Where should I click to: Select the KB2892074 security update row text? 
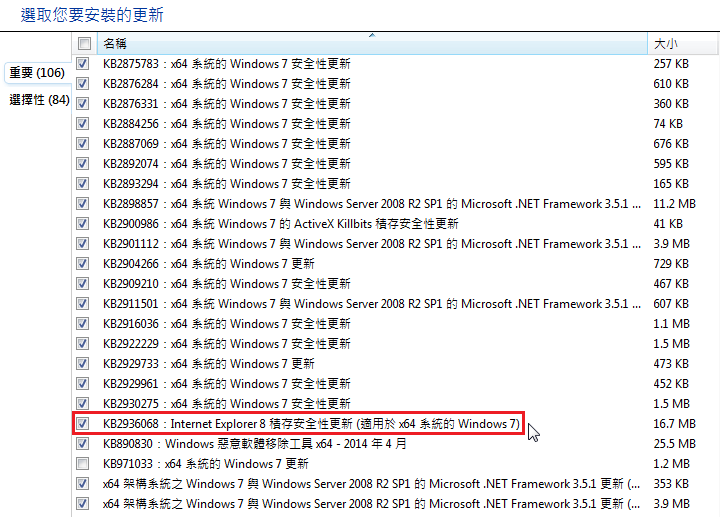click(227, 163)
